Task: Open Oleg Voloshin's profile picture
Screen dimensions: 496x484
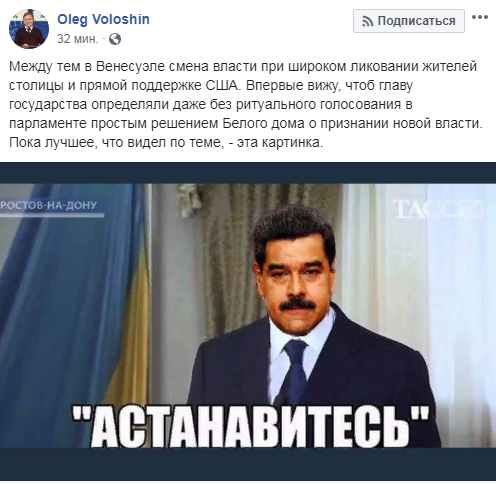Action: [x=29, y=29]
